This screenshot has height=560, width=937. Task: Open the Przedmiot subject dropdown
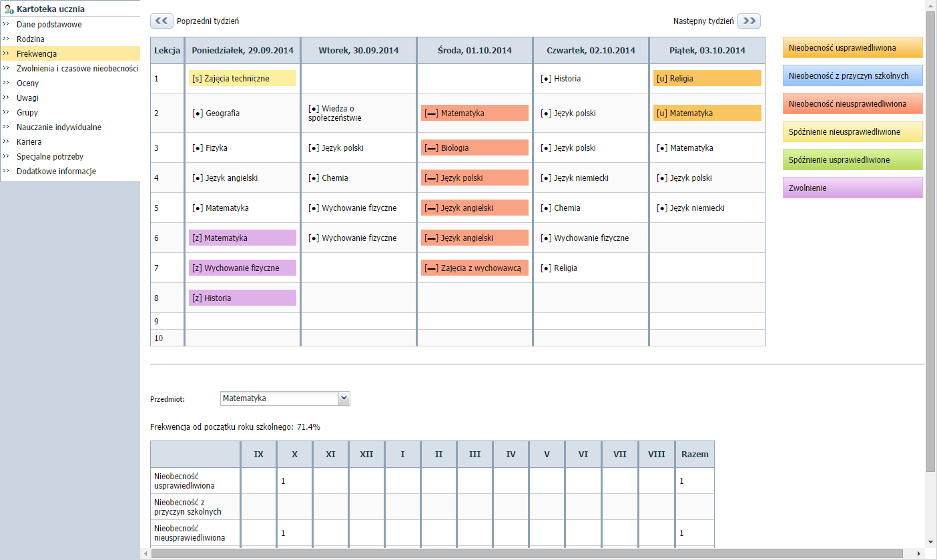pos(285,398)
